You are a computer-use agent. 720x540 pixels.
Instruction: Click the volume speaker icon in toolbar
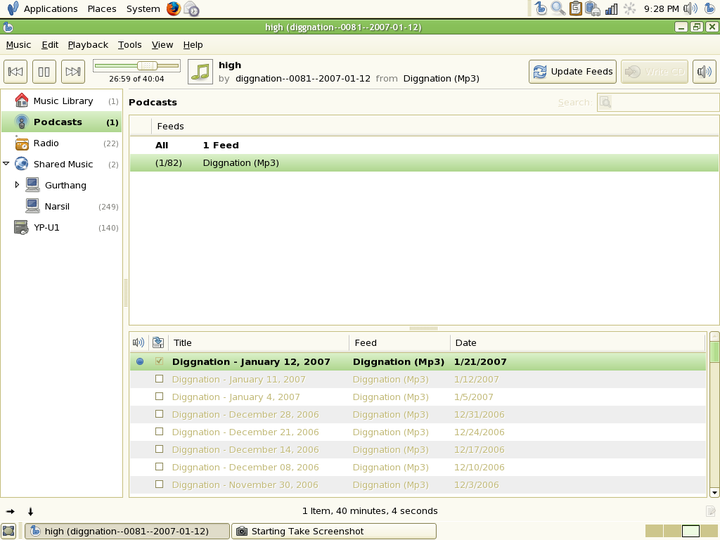[704, 72]
